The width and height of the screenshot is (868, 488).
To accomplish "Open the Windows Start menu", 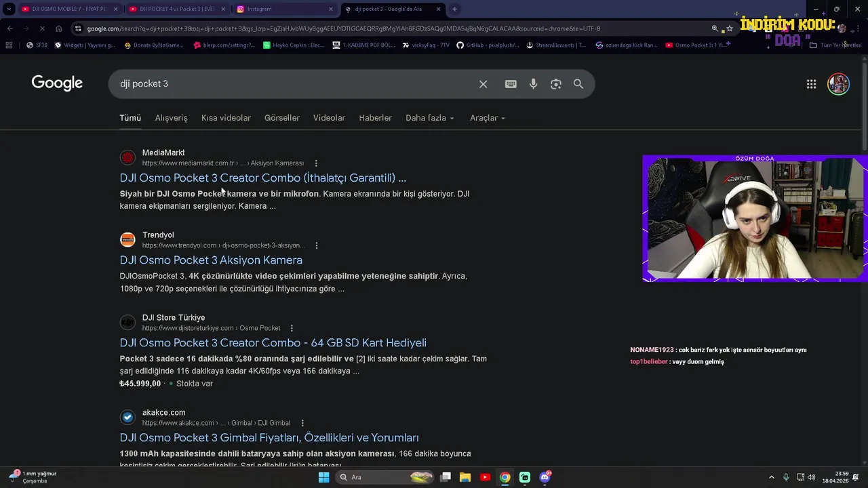I will [x=323, y=477].
